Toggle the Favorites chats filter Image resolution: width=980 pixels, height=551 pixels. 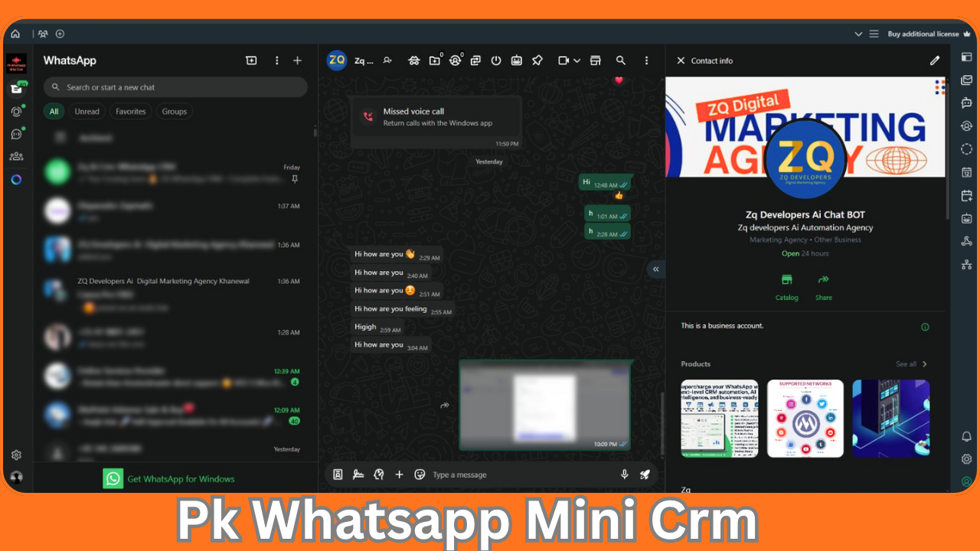(130, 111)
